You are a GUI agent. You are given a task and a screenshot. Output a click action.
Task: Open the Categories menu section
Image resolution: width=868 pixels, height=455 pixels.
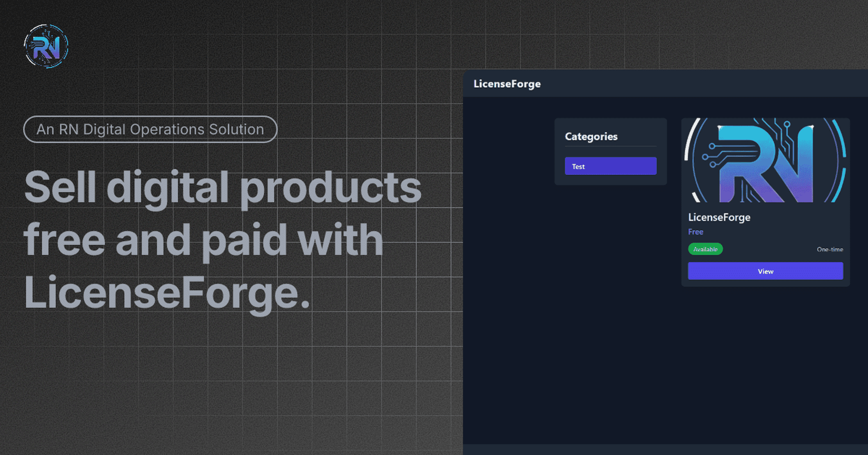pyautogui.click(x=591, y=136)
